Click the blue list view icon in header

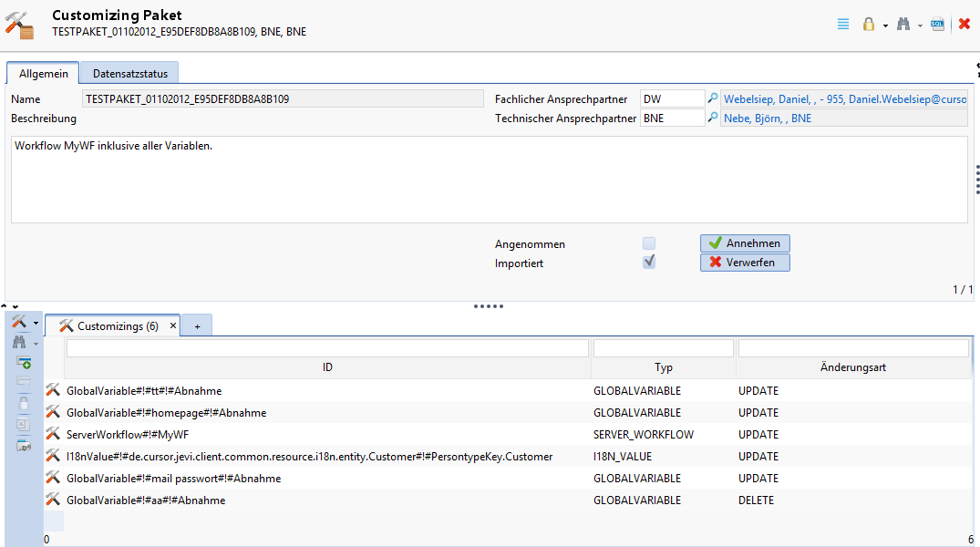[843, 25]
